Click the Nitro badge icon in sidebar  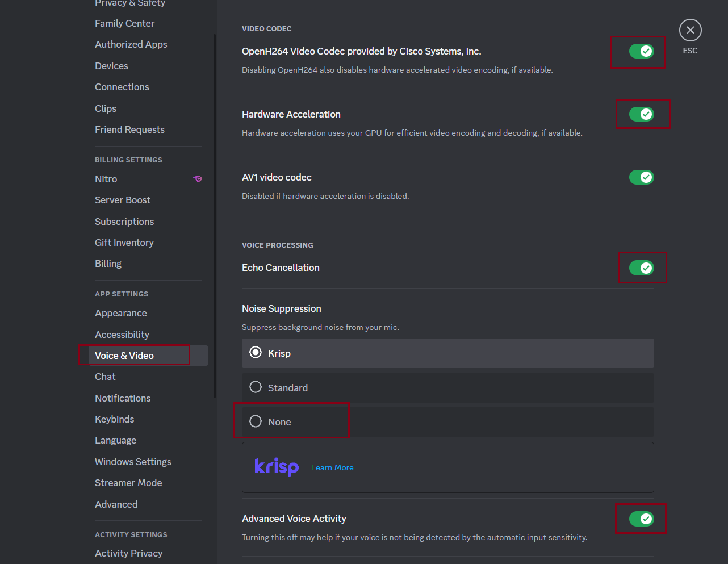(198, 179)
